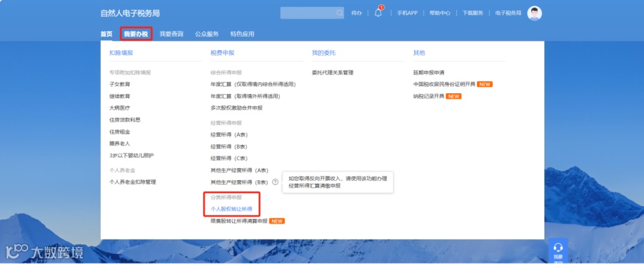
Task: Open 经营所得（A表）
Action: [x=229, y=134]
